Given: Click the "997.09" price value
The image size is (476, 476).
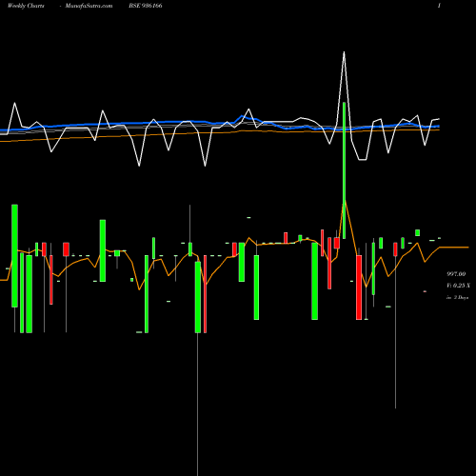Looking at the screenshot, I should [x=456, y=274].
